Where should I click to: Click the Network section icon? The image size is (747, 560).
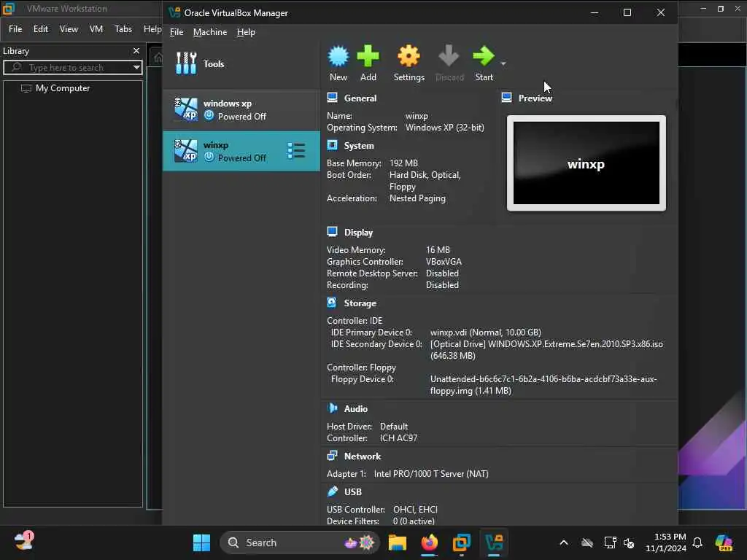332,456
